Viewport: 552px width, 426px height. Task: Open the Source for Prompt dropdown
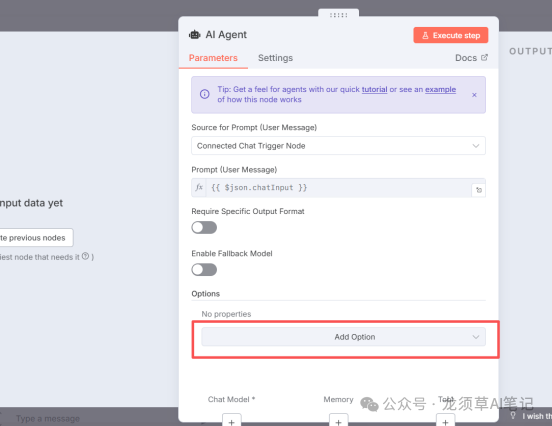[x=338, y=145]
